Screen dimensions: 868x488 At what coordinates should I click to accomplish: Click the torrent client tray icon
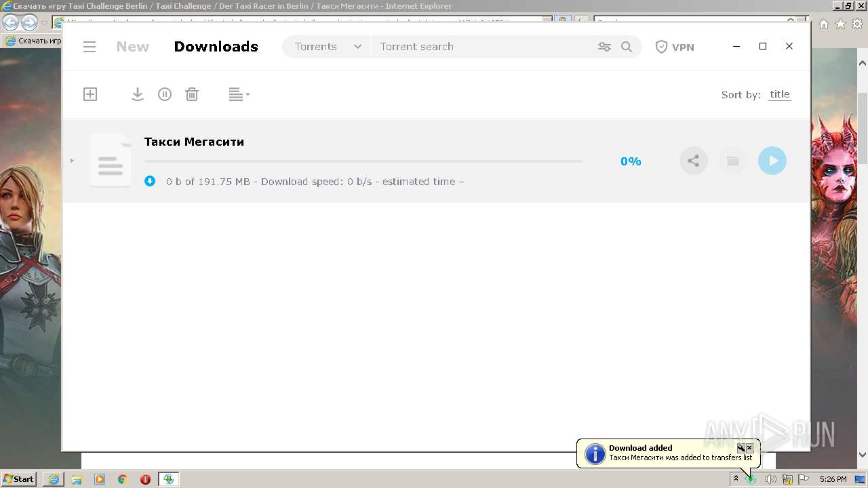(x=751, y=479)
